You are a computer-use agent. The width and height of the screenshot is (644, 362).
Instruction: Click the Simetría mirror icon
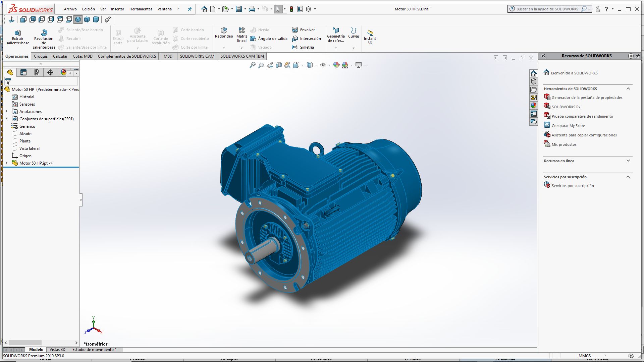pos(295,47)
